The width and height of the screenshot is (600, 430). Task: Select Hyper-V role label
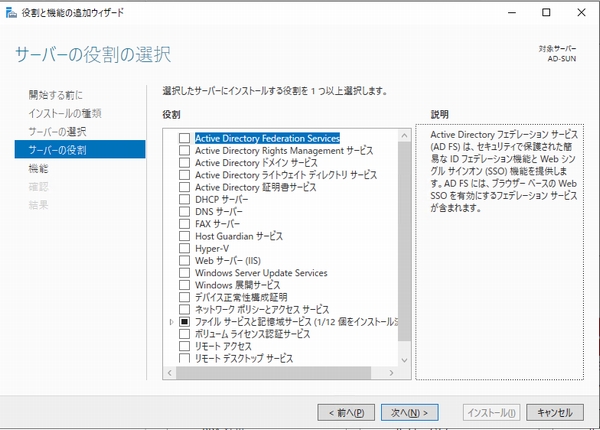(212, 248)
